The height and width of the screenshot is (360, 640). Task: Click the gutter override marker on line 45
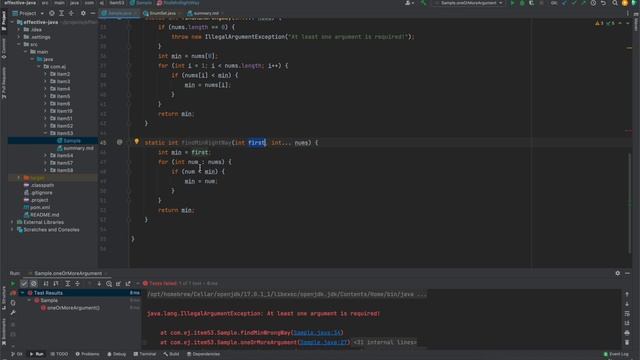[x=120, y=142]
